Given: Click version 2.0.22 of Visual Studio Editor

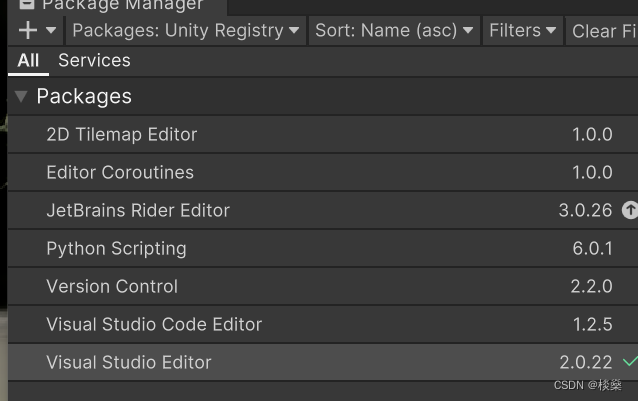Looking at the screenshot, I should point(586,362).
